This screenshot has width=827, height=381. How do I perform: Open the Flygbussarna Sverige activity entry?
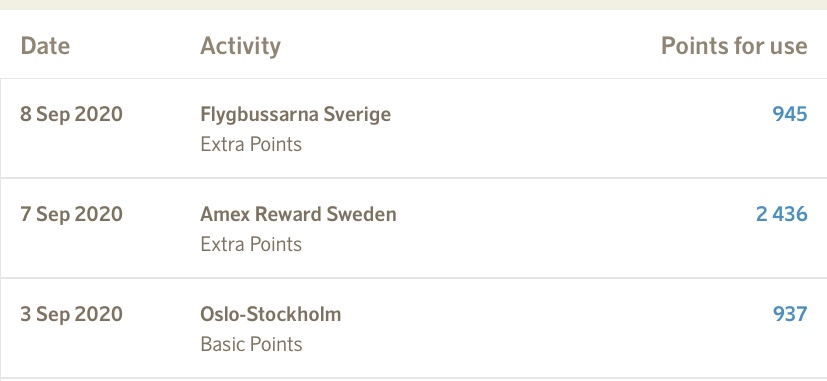point(295,114)
